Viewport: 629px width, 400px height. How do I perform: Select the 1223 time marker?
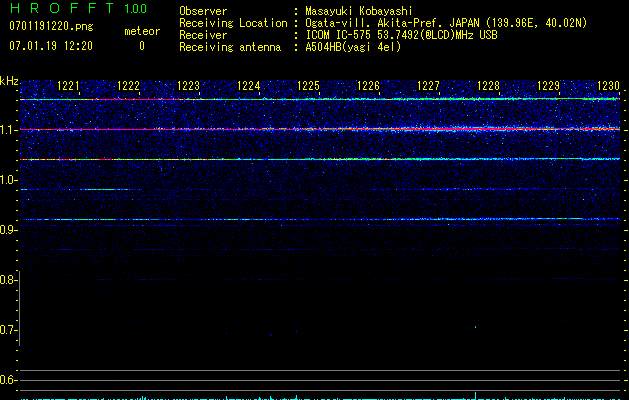pyautogui.click(x=188, y=87)
